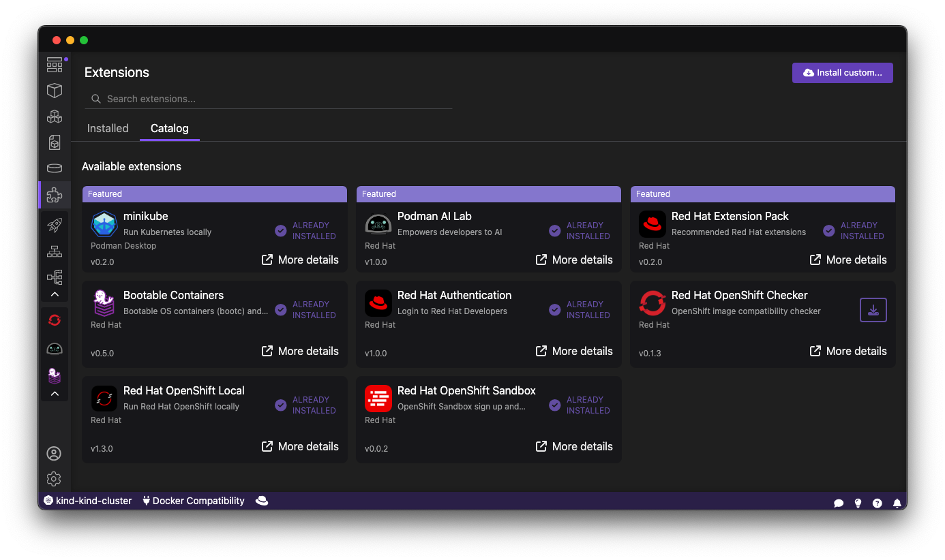Open the troubleshooting lightbulb icon
Screen dimensions: 945x560
[x=858, y=503]
